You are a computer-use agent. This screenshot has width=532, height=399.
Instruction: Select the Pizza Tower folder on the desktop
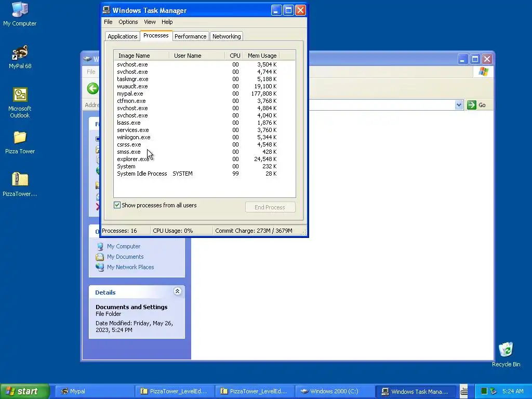pyautogui.click(x=20, y=142)
